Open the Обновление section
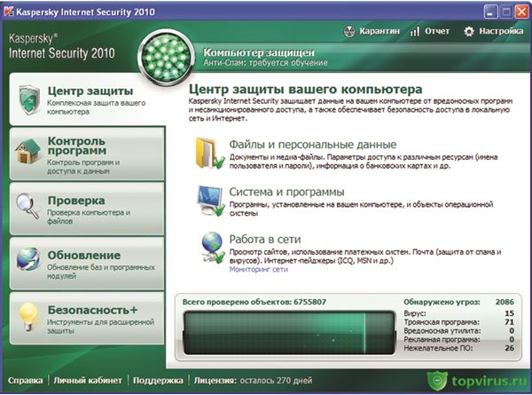The height and width of the screenshot is (395, 532). (x=88, y=264)
